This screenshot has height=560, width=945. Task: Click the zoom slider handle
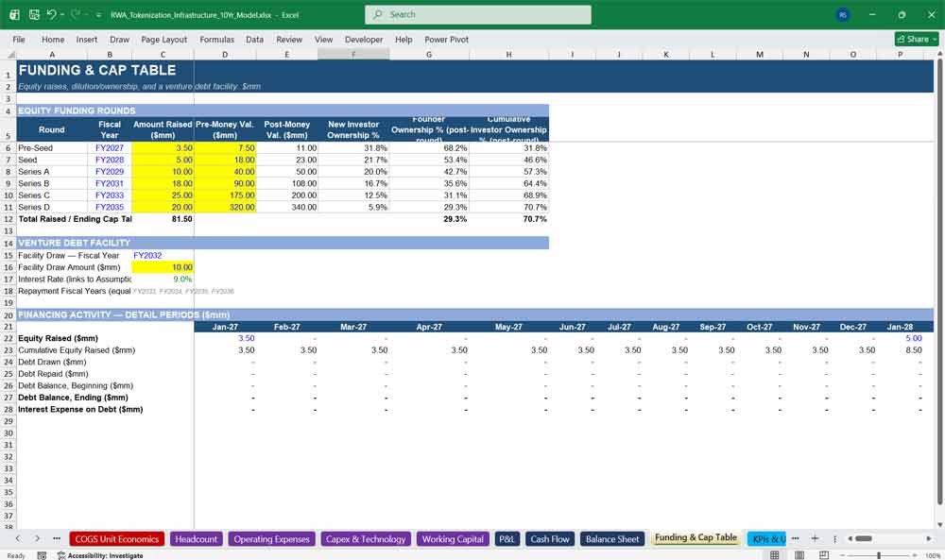[x=879, y=555]
